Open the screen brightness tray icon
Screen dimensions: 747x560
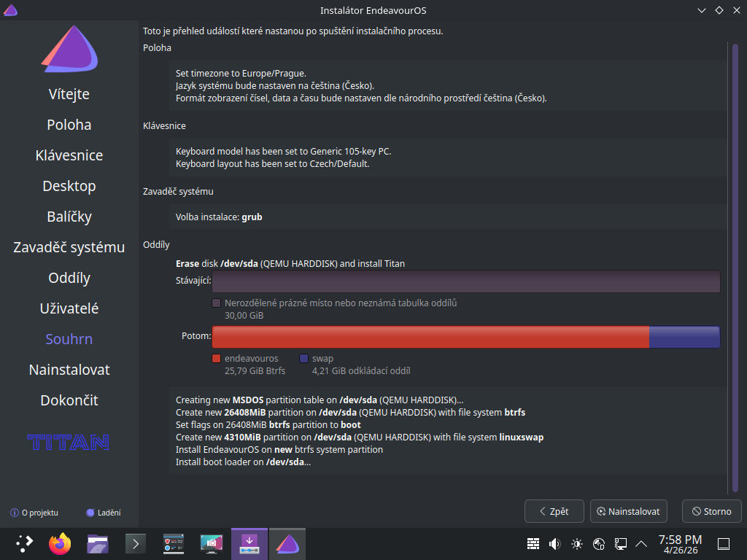coord(577,543)
